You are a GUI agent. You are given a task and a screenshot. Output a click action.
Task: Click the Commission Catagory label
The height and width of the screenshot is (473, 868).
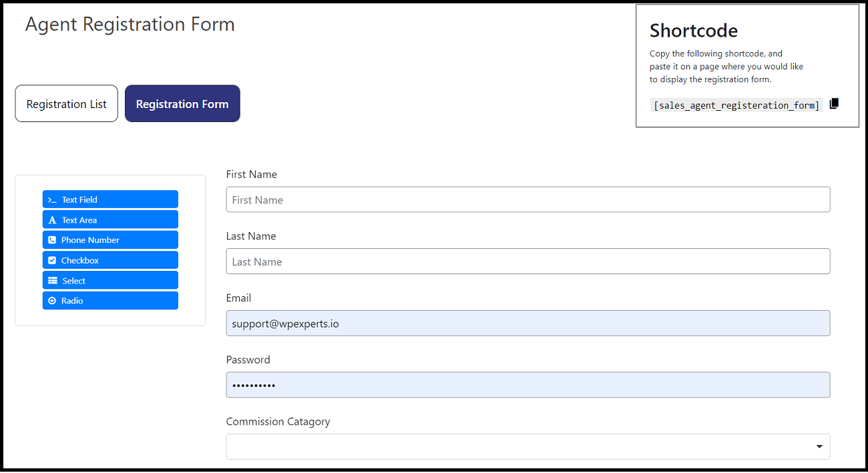pyautogui.click(x=278, y=422)
